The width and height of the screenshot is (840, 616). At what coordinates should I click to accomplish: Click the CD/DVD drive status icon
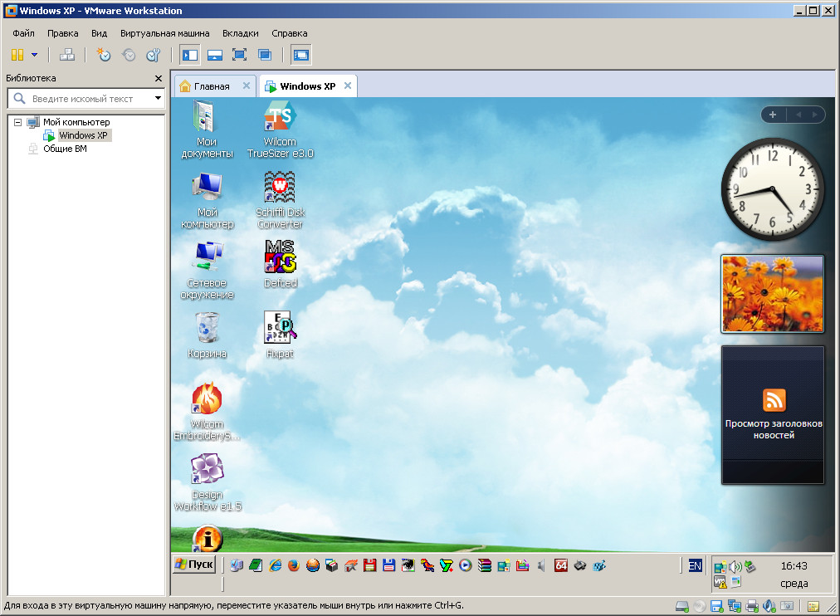click(700, 606)
